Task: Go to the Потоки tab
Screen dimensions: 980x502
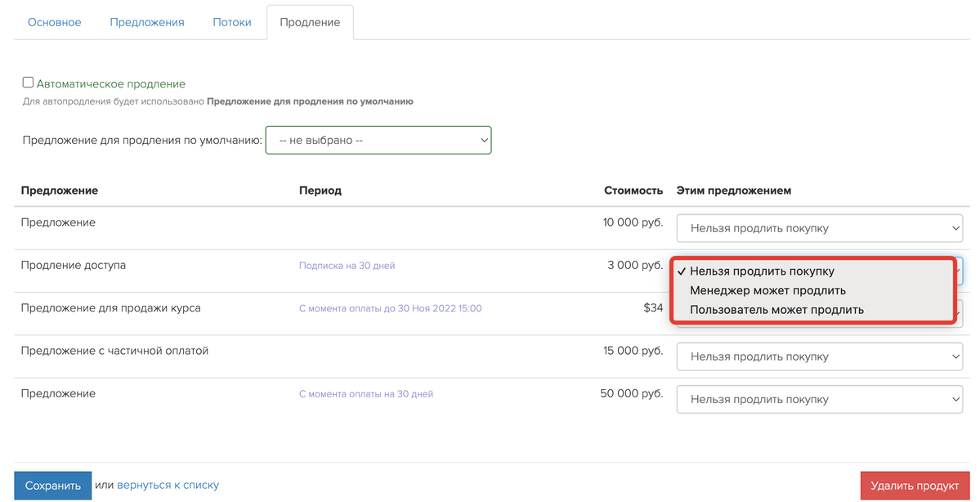Action: [232, 22]
